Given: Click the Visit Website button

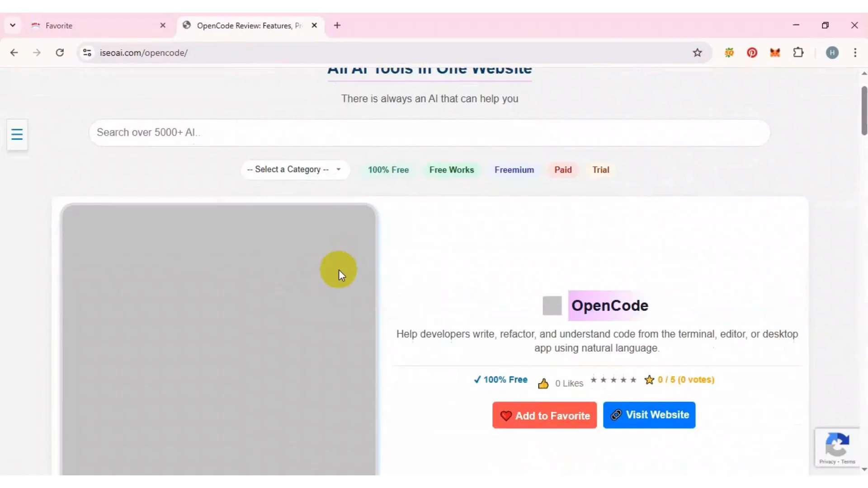Looking at the screenshot, I should pyautogui.click(x=649, y=415).
